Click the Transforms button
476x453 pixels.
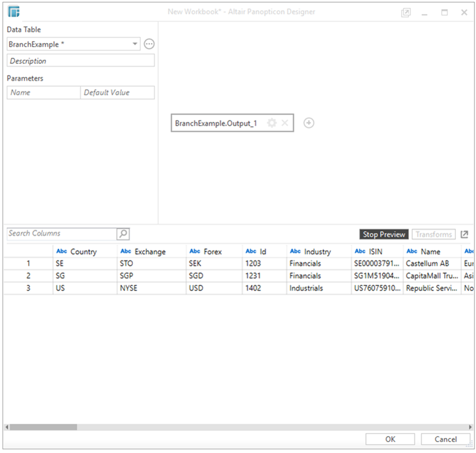click(434, 235)
